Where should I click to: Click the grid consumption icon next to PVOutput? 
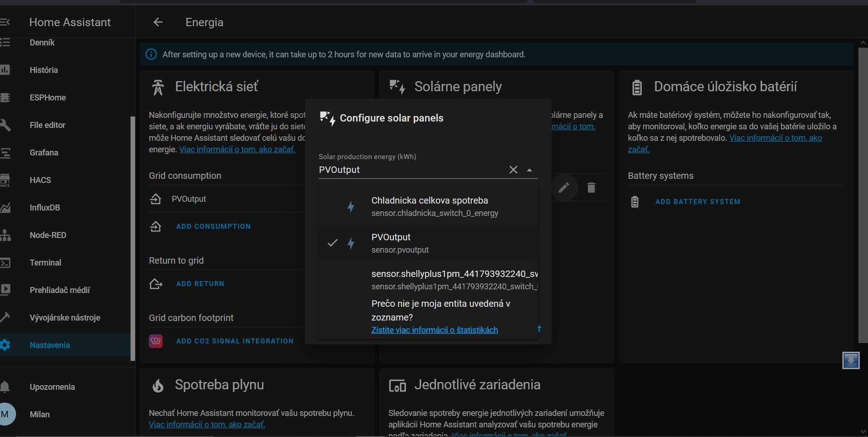(x=156, y=199)
